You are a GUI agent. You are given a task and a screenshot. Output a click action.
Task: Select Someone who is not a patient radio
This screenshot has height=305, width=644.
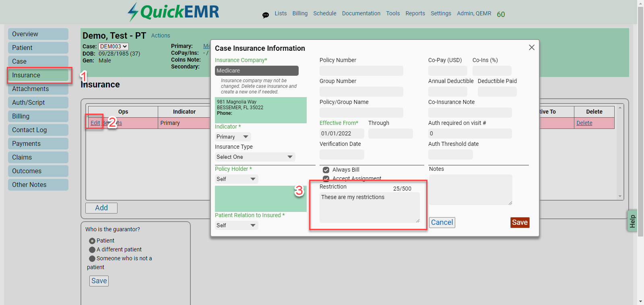92,259
